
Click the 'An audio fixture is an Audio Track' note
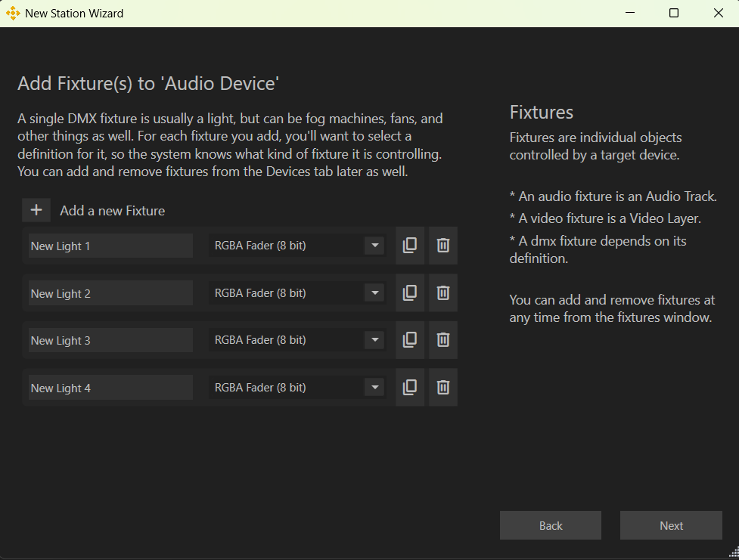tap(613, 196)
